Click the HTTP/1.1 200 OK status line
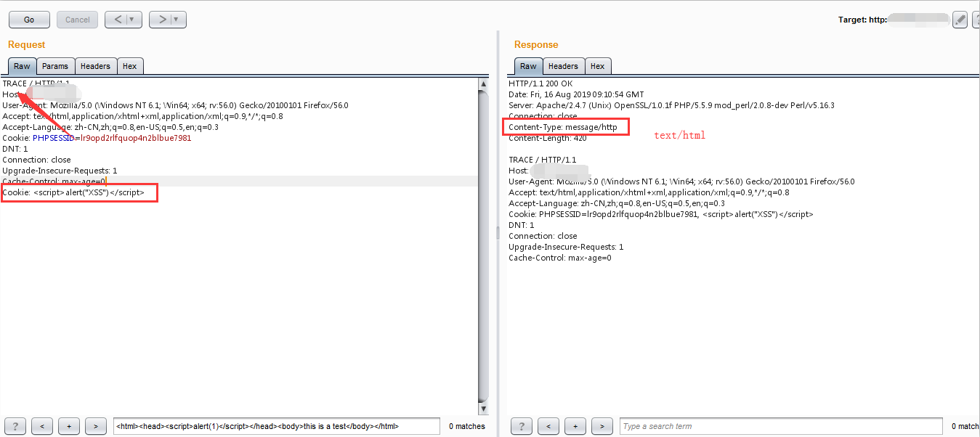980x437 pixels. (540, 83)
